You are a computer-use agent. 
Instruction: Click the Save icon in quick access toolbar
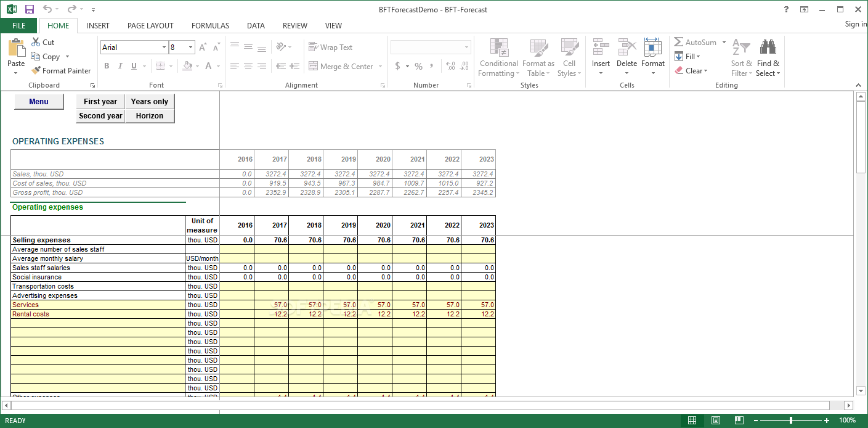click(x=30, y=9)
